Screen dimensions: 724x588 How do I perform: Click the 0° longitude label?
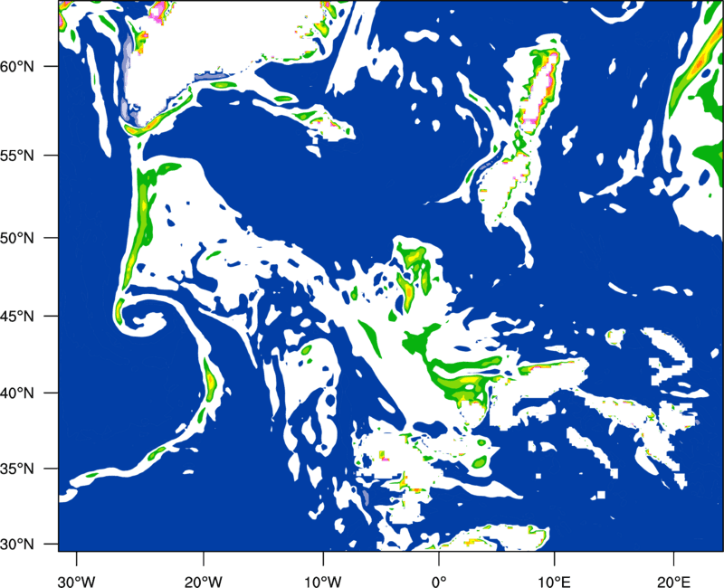pos(439,582)
